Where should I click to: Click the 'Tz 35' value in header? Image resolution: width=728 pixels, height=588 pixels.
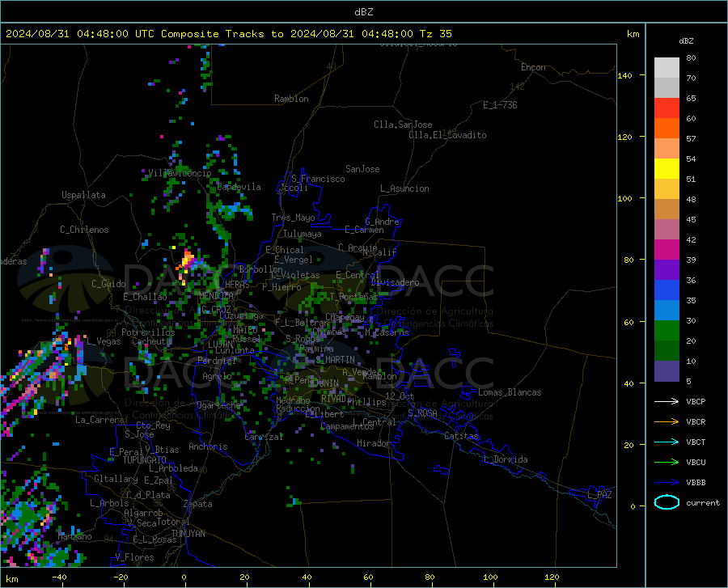(436, 34)
